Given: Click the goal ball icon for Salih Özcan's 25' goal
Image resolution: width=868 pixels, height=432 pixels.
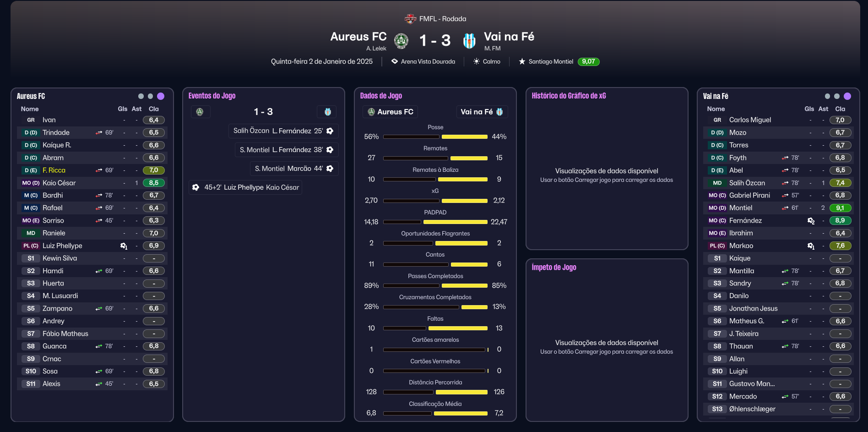Looking at the screenshot, I should click(330, 131).
